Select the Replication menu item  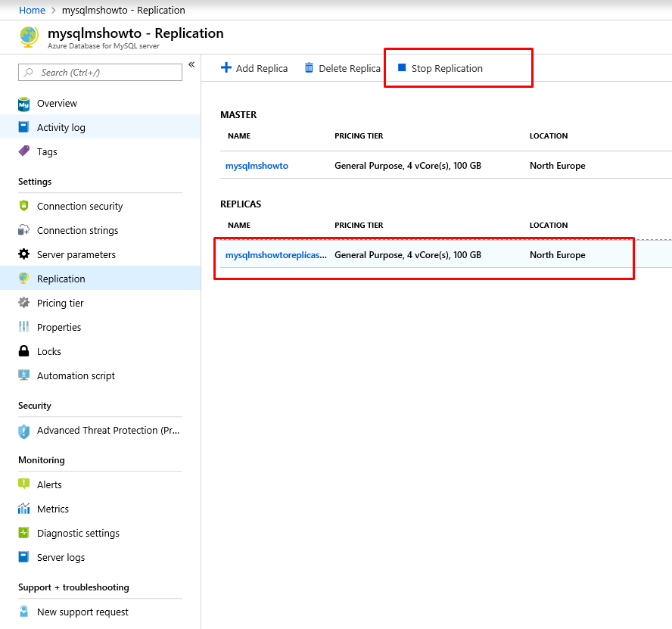tap(101, 279)
